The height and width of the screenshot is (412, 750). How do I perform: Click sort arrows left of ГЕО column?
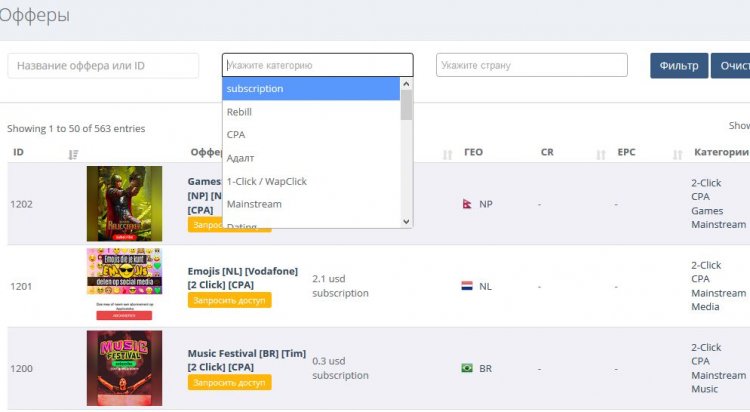(x=447, y=154)
